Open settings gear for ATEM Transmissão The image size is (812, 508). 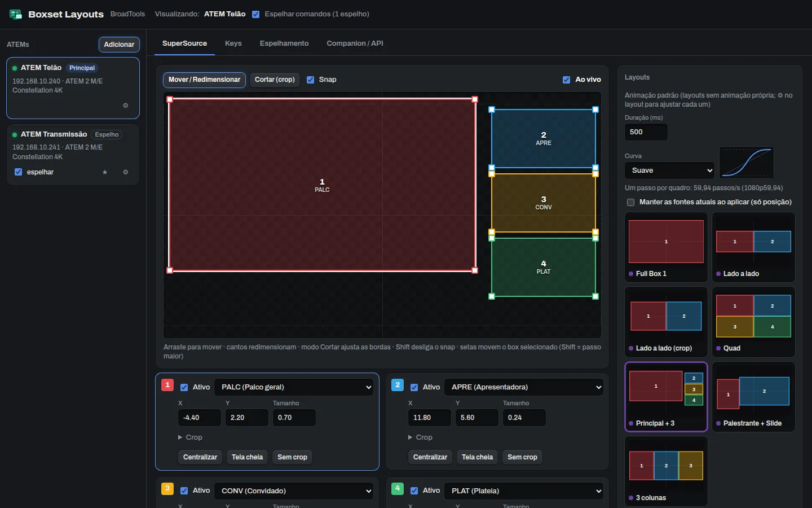pyautogui.click(x=126, y=172)
